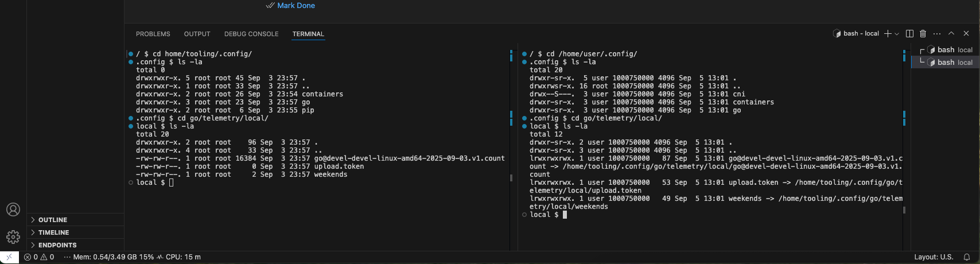Image resolution: width=980 pixels, height=264 pixels.
Task: Click the Layout: U.S. status item
Action: coord(934,257)
